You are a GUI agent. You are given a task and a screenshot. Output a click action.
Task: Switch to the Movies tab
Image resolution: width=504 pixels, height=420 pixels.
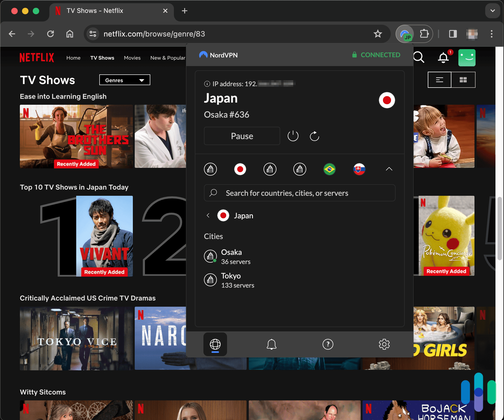click(132, 58)
